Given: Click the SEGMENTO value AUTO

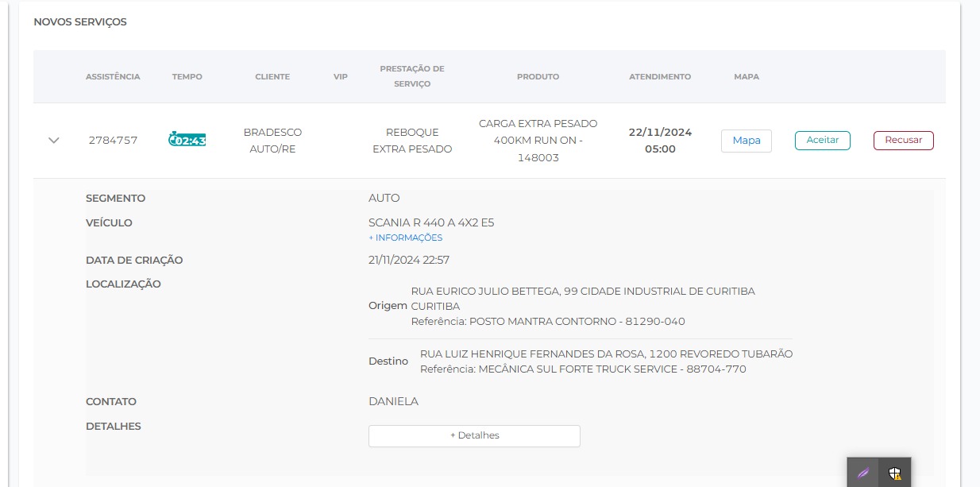Looking at the screenshot, I should tap(384, 198).
